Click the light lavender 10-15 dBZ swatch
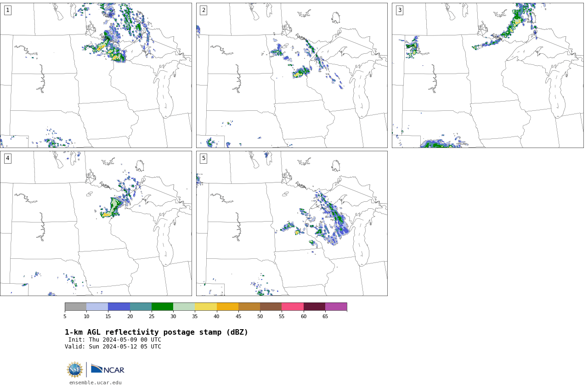This screenshot has height=388, width=588. point(97,307)
